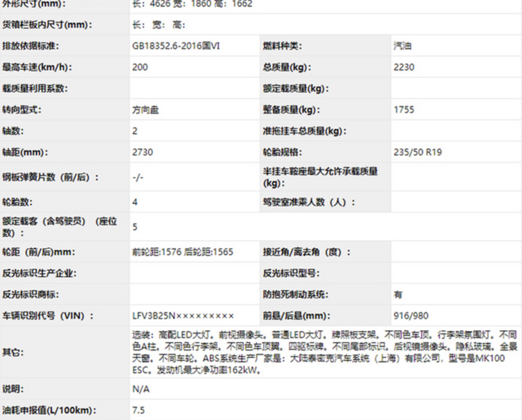Select the 排放依据标准 label
522x420 pixels.
(31, 46)
